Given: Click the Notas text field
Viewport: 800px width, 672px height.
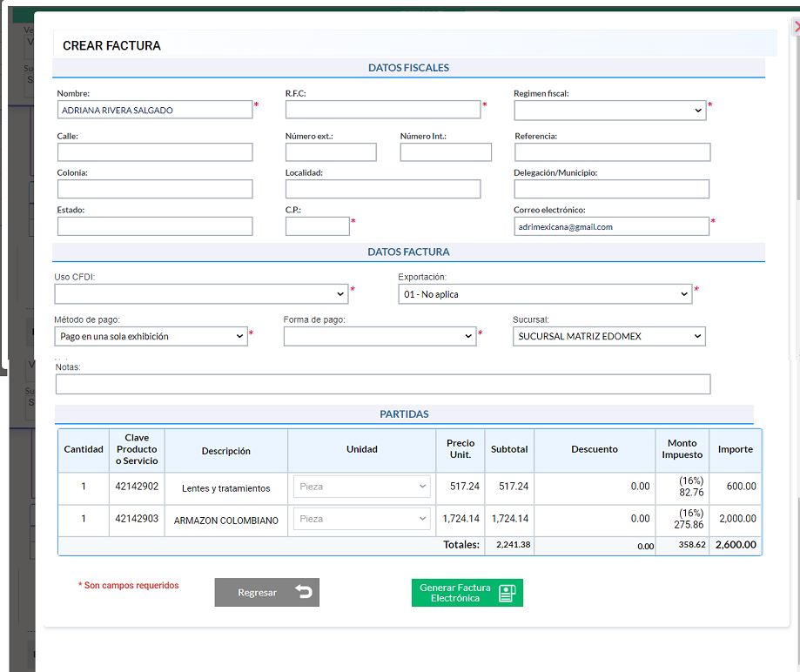Looking at the screenshot, I should coord(383,384).
